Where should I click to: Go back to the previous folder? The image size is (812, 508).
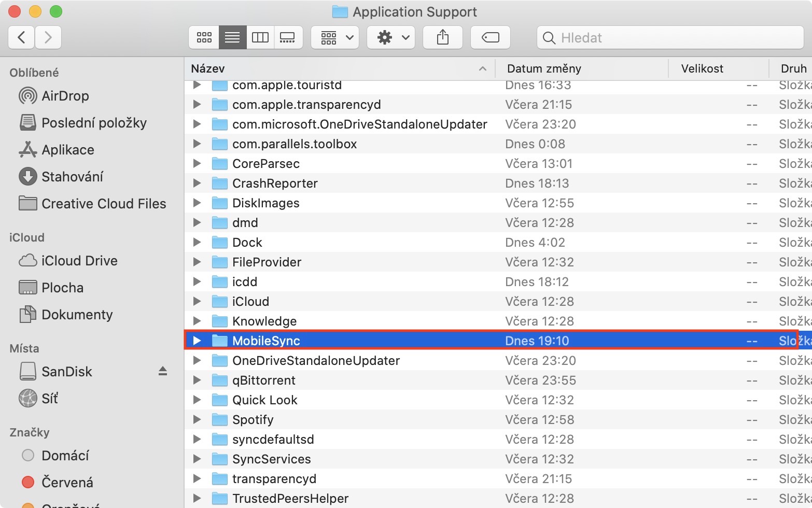pos(22,37)
